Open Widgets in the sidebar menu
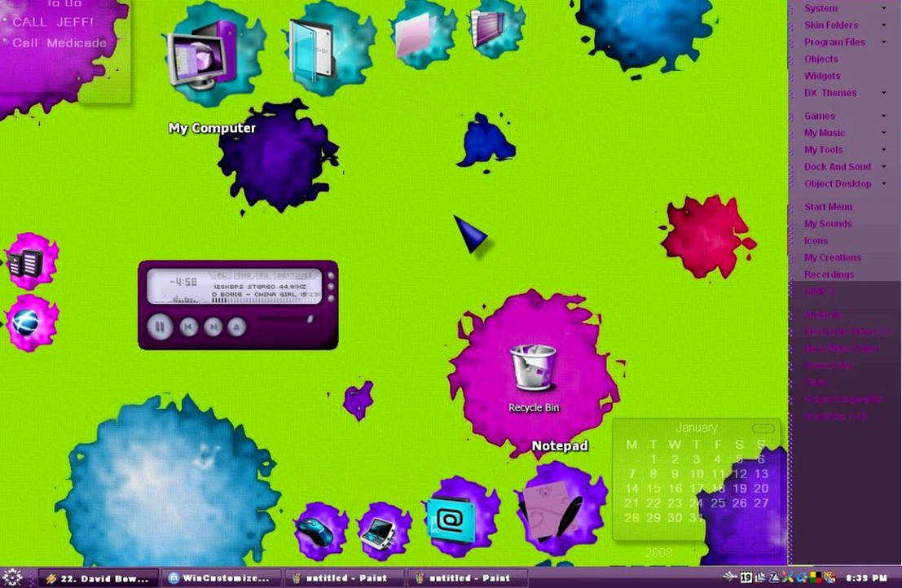This screenshot has width=902, height=588. point(822,76)
